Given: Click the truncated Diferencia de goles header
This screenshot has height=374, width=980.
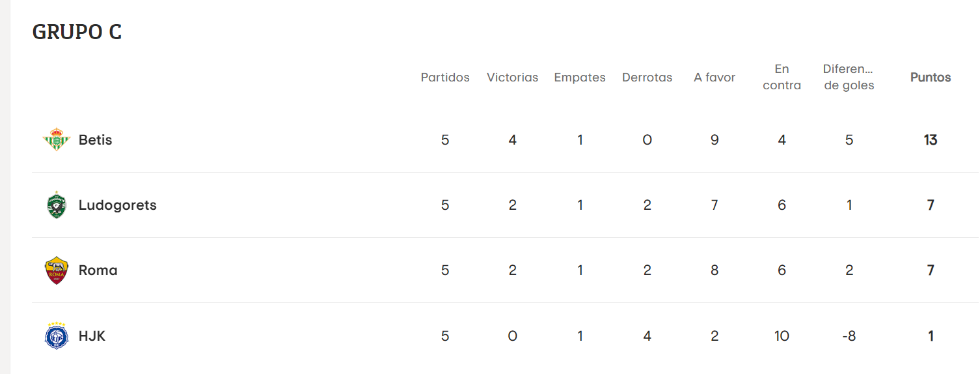Looking at the screenshot, I should point(849,77).
